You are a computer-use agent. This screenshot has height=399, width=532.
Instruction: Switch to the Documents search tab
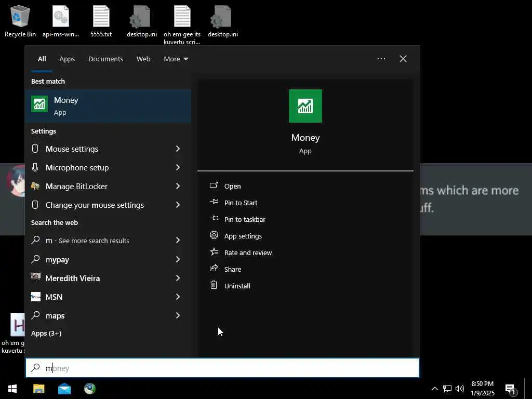(x=105, y=59)
